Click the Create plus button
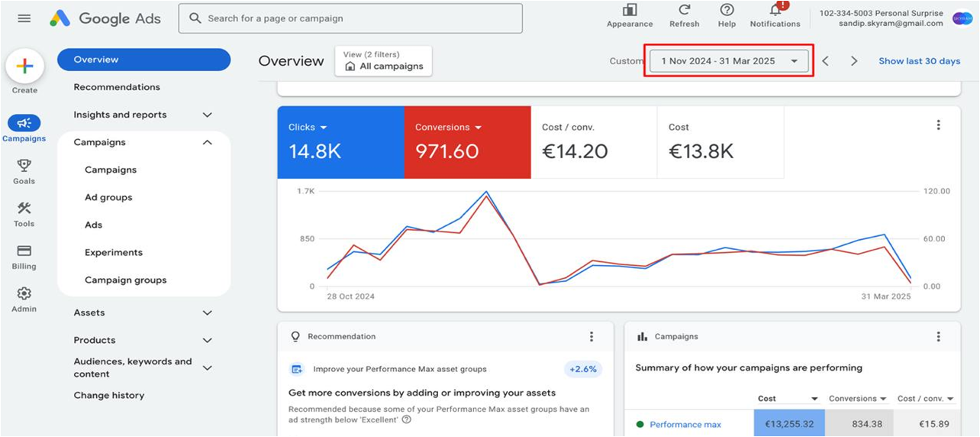This screenshot has height=437, width=980. [24, 66]
